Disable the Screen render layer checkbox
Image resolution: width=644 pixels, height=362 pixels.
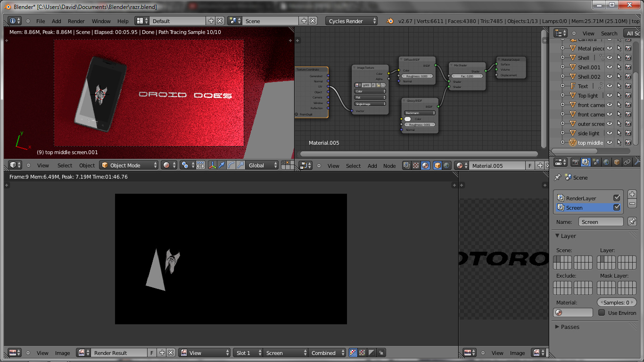pyautogui.click(x=617, y=207)
